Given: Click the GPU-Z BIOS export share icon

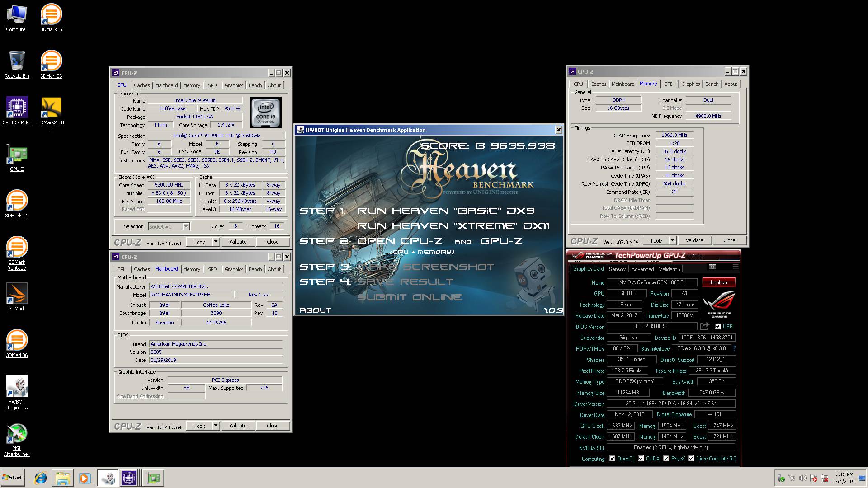Looking at the screenshot, I should pos(704,326).
